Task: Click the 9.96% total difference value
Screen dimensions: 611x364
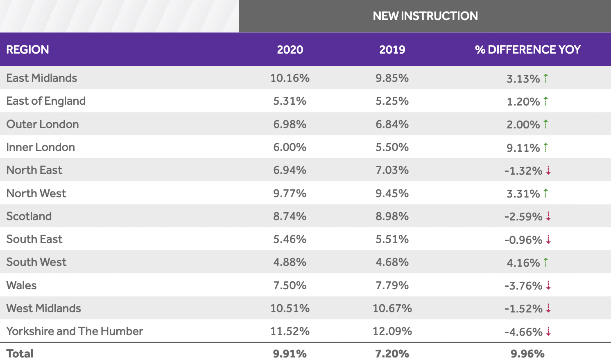Action: click(x=527, y=354)
